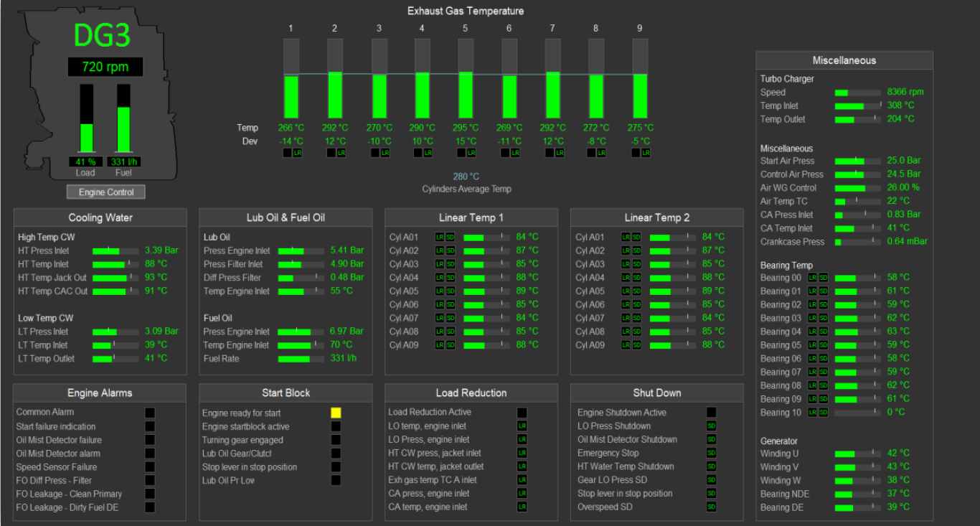Click the LR badge under exhaust cylinder 1

pyautogui.click(x=297, y=153)
